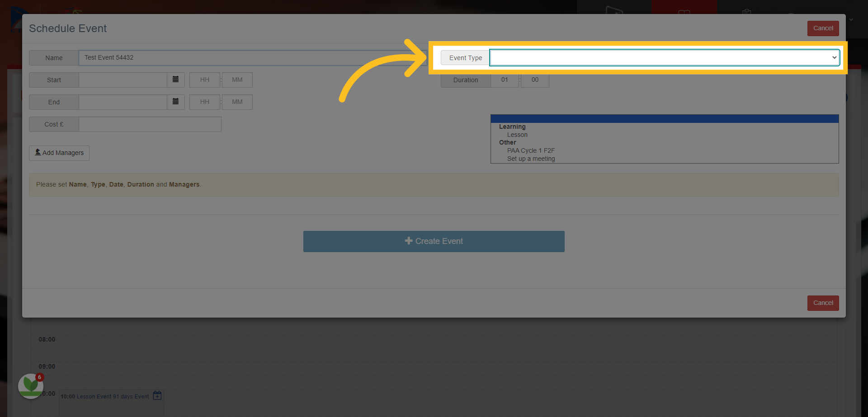This screenshot has width=868, height=417.
Task: Select the blank highlighted option in list
Action: 665,119
